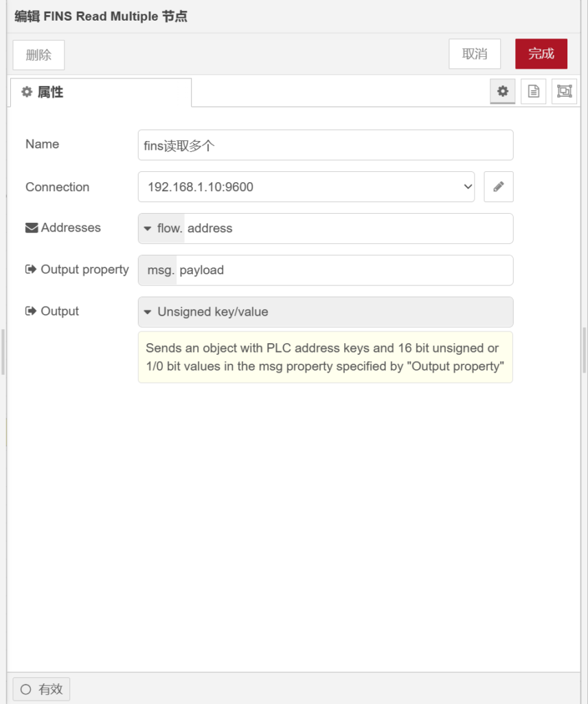This screenshot has height=704, width=588.
Task: Switch to the 属性 tab
Action: (x=100, y=92)
